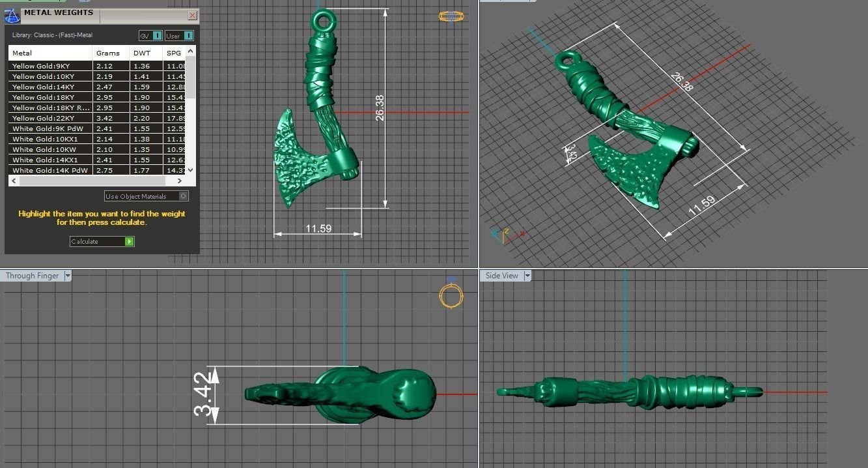Click the green arrow on Calculate
The height and width of the screenshot is (468, 868).
129,242
